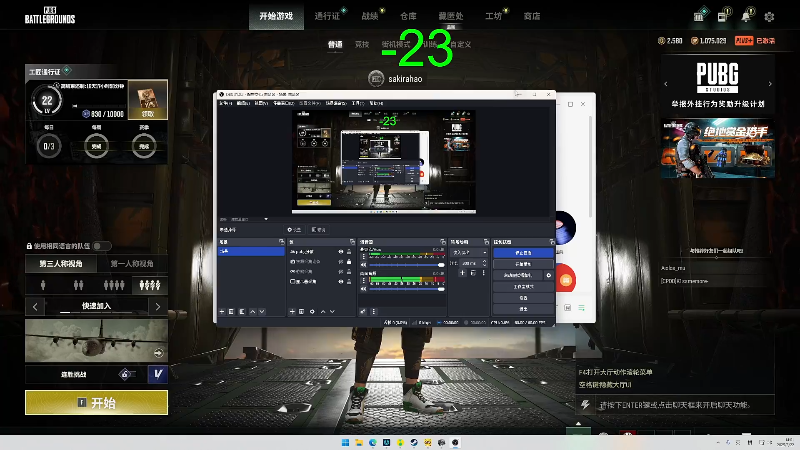Screen dimensions: 800x450
Task: Adjust OBS transition duration stepper
Action: 484,263
